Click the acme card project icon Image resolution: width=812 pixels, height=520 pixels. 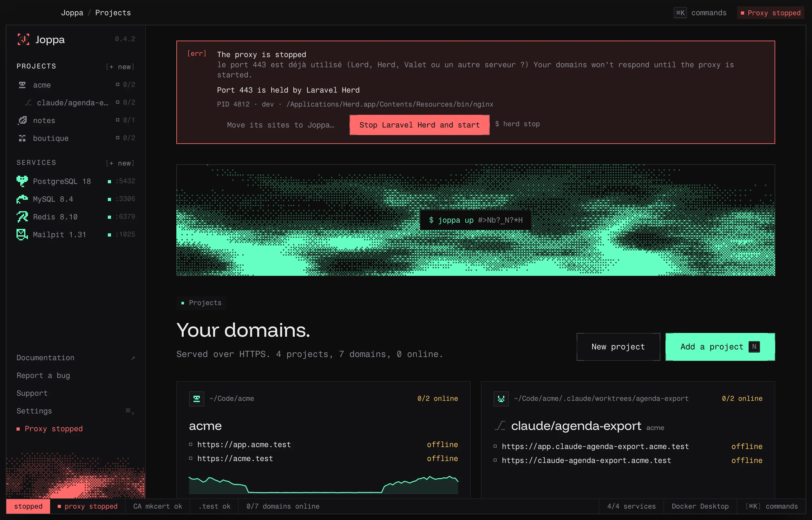pyautogui.click(x=197, y=399)
